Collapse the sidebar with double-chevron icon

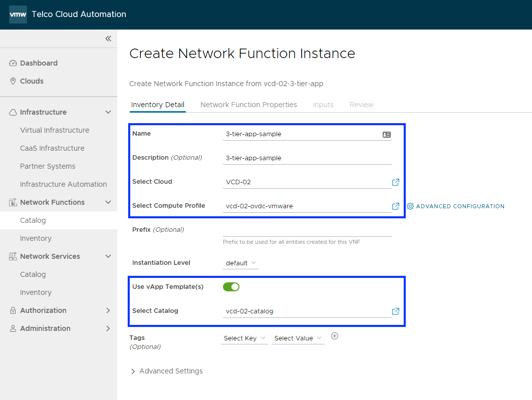[x=108, y=39]
